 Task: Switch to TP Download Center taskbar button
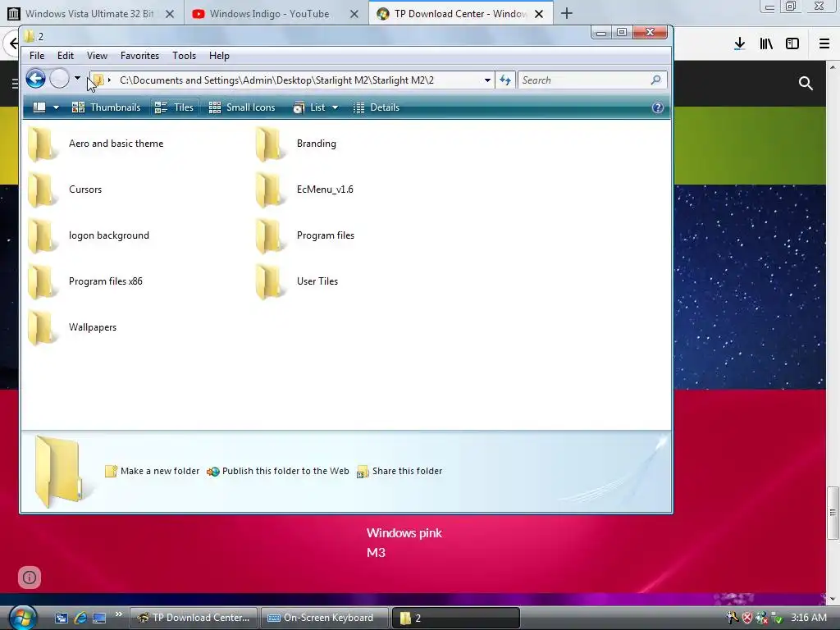coord(194,618)
